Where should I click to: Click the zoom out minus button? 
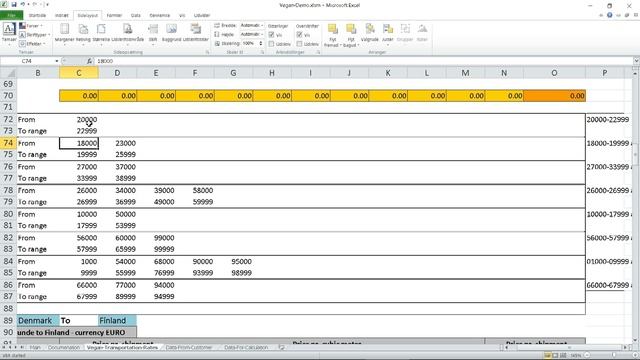[x=587, y=356]
